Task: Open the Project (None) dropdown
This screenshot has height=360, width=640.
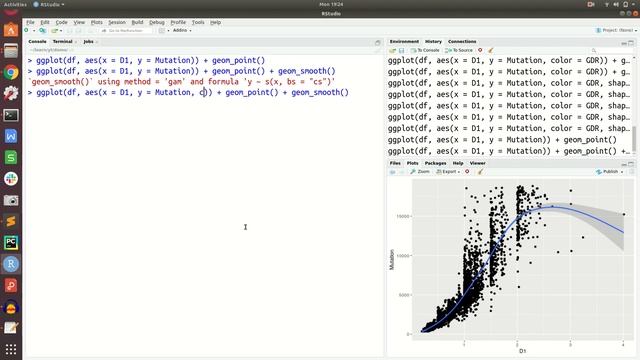Action: (616, 30)
